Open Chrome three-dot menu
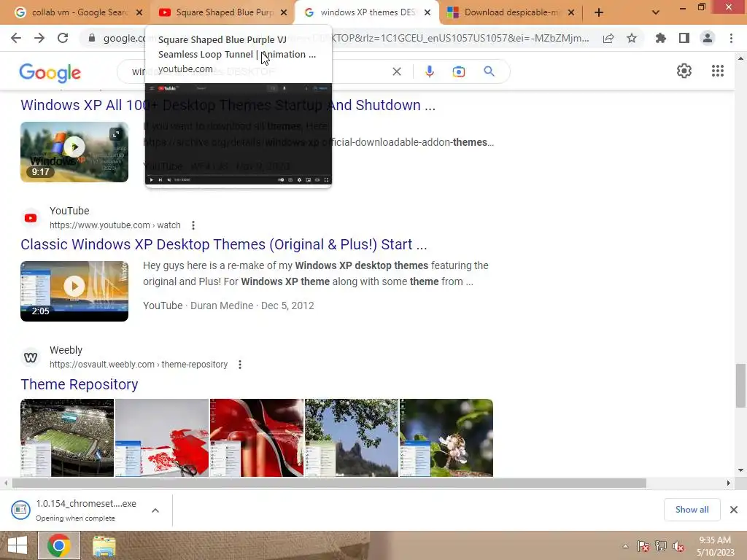747x560 pixels. pos(731,38)
